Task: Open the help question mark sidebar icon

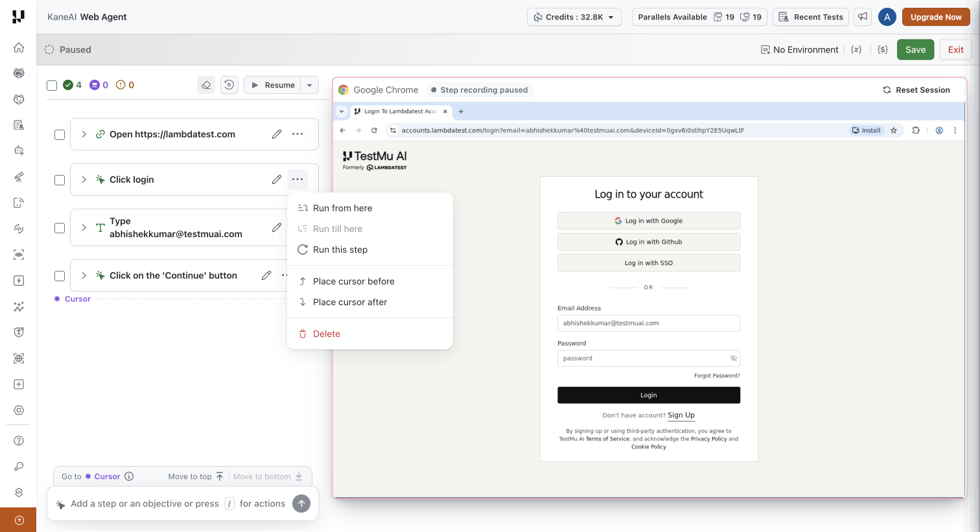Action: (19, 441)
